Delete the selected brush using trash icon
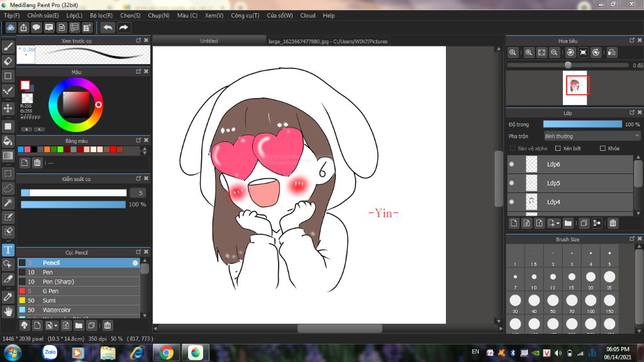 coord(107,326)
